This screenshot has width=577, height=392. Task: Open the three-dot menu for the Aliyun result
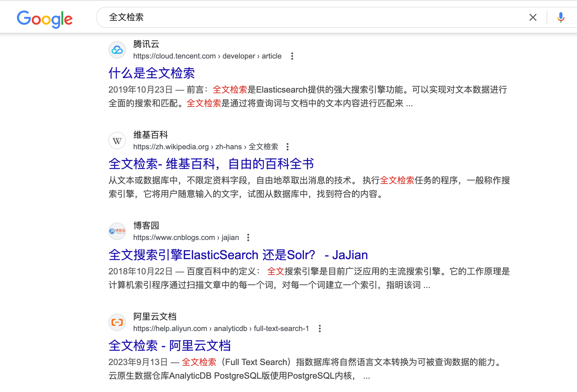[319, 329]
